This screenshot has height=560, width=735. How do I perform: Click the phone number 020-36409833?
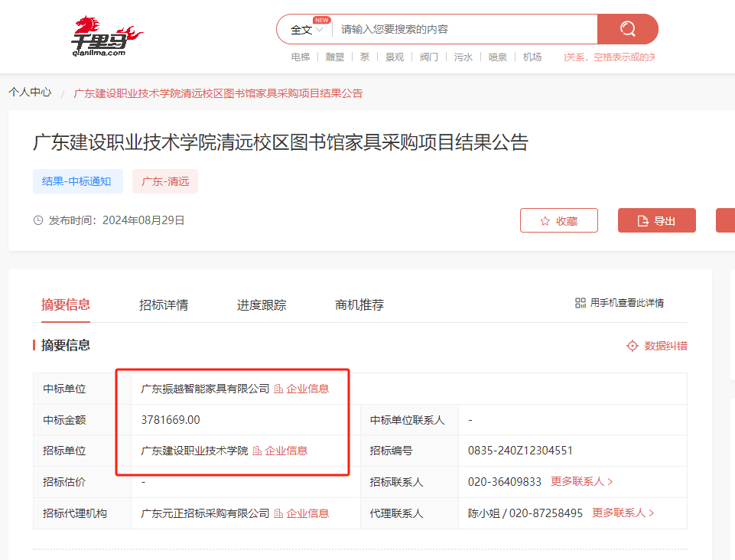pos(504,482)
